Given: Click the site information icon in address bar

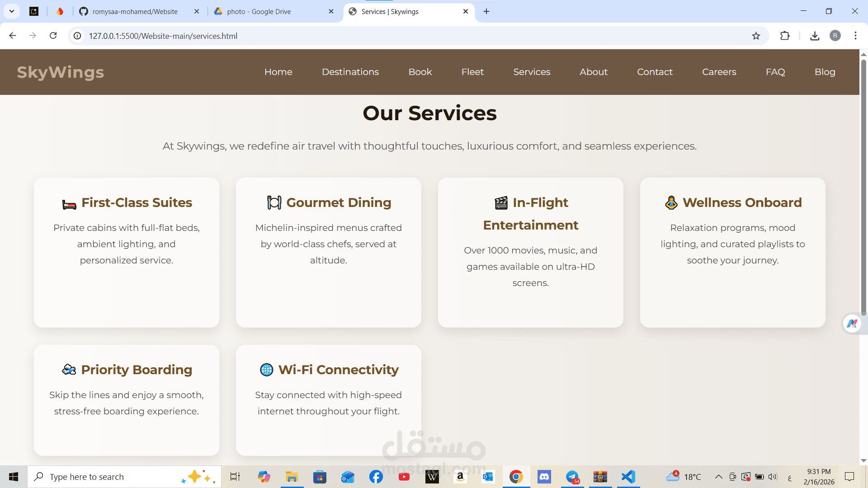Looking at the screenshot, I should 78,36.
